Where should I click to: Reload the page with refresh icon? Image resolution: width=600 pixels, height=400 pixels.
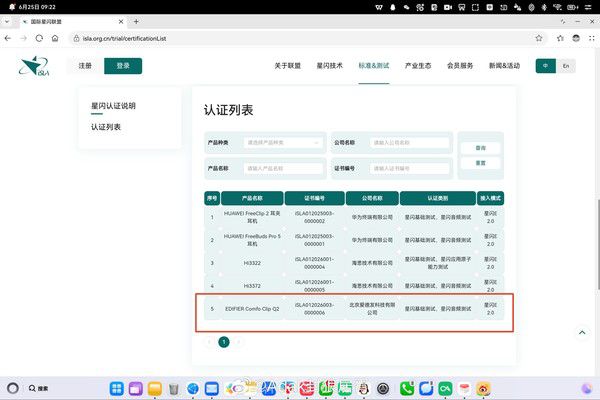[39, 38]
